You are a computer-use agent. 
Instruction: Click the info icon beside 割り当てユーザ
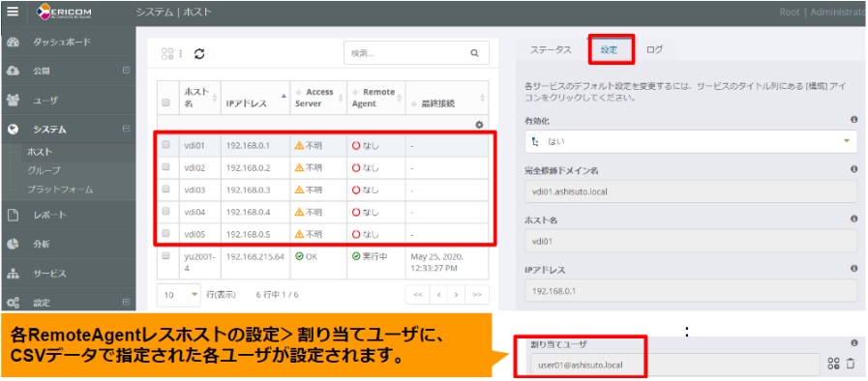coord(853,343)
